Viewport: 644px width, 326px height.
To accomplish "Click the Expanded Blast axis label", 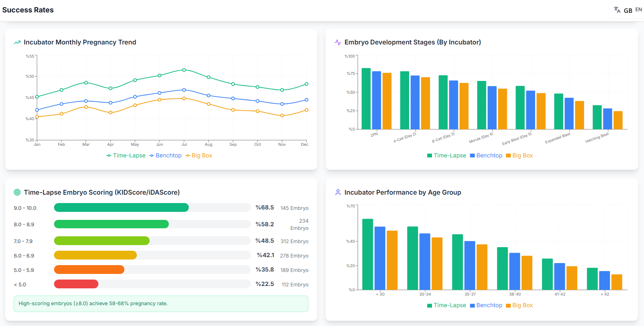I will pyautogui.click(x=558, y=138).
